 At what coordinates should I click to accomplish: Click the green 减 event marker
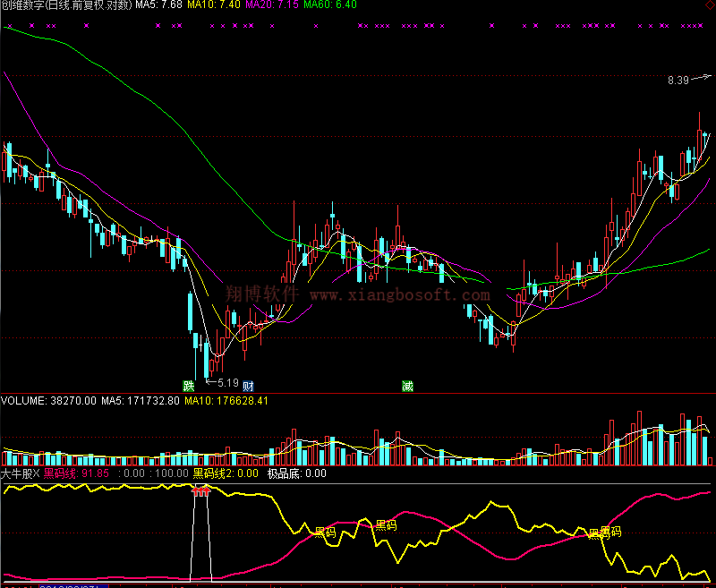pyautogui.click(x=407, y=387)
